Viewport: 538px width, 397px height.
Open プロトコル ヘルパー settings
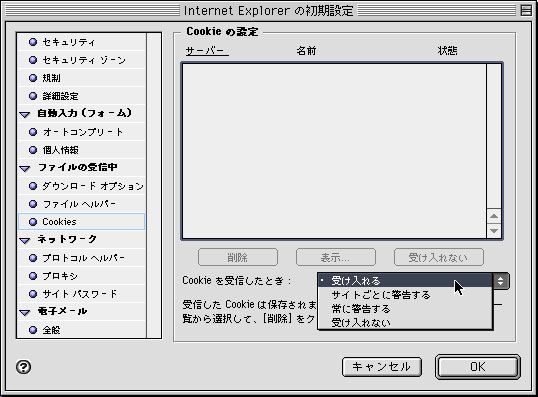pyautogui.click(x=82, y=258)
